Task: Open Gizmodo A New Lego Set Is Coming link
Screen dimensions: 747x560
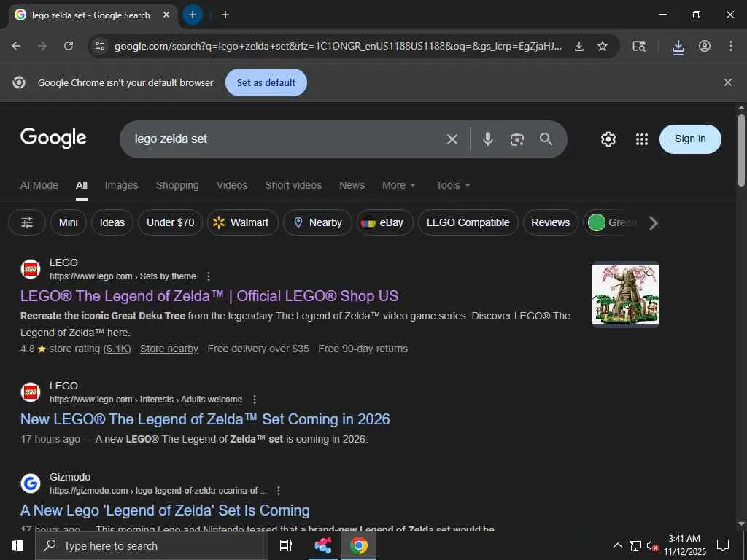Action: [x=165, y=510]
